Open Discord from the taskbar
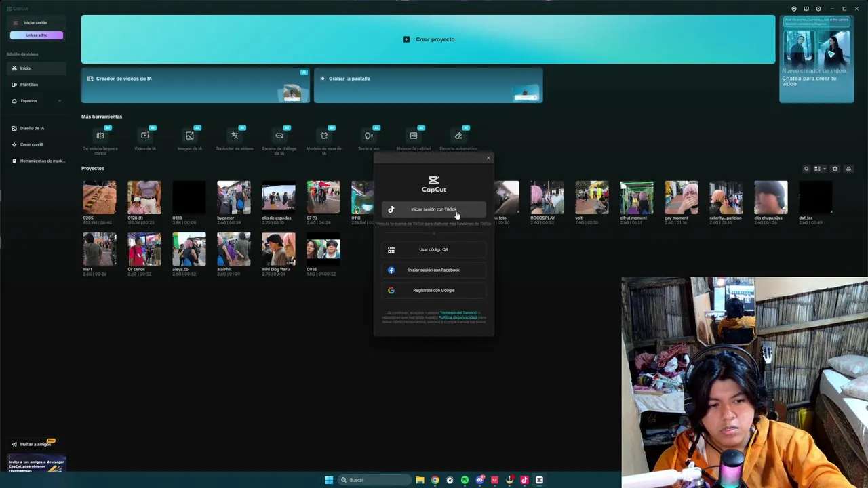This screenshot has height=488, width=868. [x=479, y=480]
